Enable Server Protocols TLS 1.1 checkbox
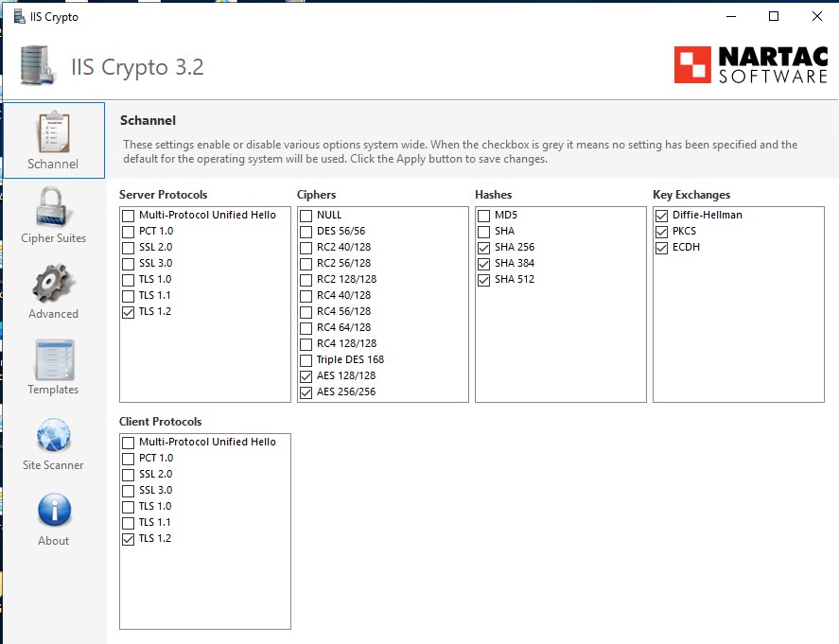 pyautogui.click(x=128, y=296)
